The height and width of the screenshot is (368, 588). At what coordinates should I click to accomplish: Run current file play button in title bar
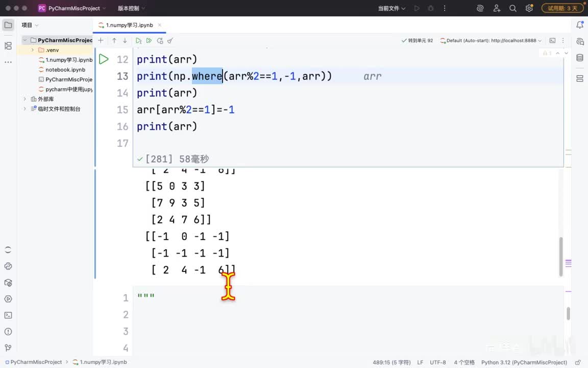click(x=416, y=8)
